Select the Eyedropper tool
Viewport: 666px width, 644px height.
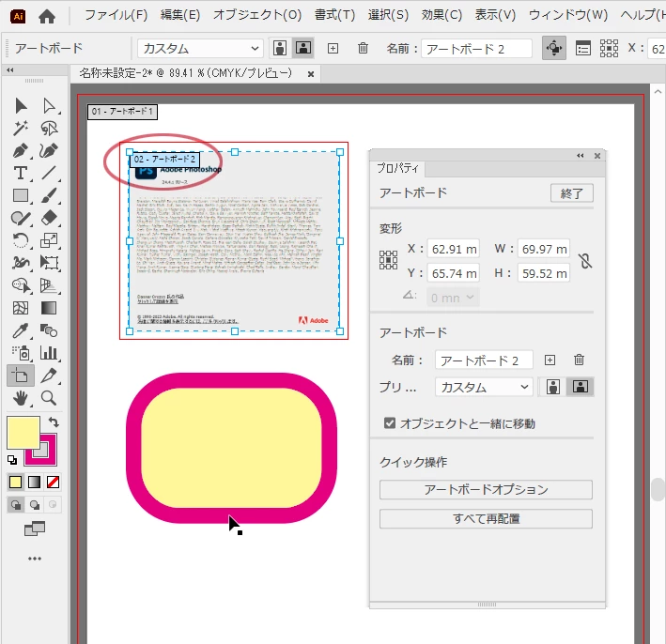point(21,330)
